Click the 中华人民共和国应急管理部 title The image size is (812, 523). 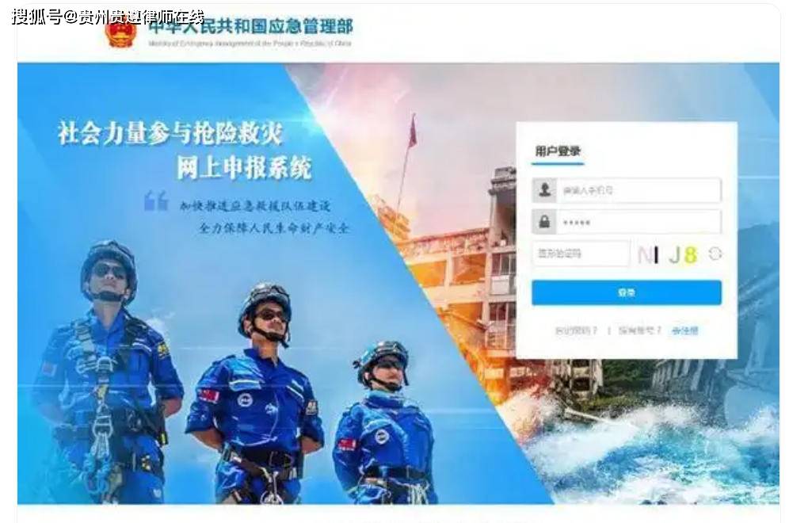coord(250,26)
